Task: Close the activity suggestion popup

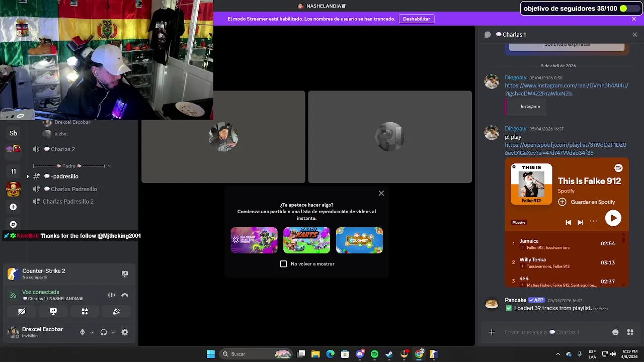Action: pos(381,193)
